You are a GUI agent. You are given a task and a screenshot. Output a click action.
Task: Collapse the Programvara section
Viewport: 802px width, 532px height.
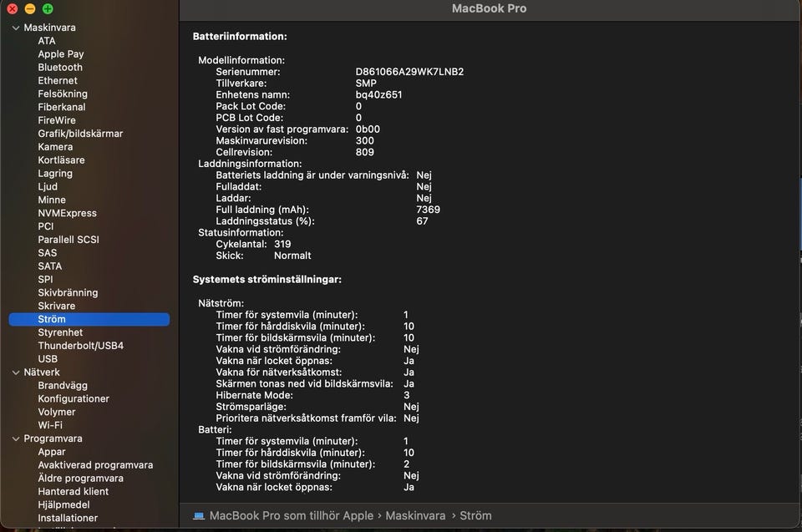click(x=16, y=438)
